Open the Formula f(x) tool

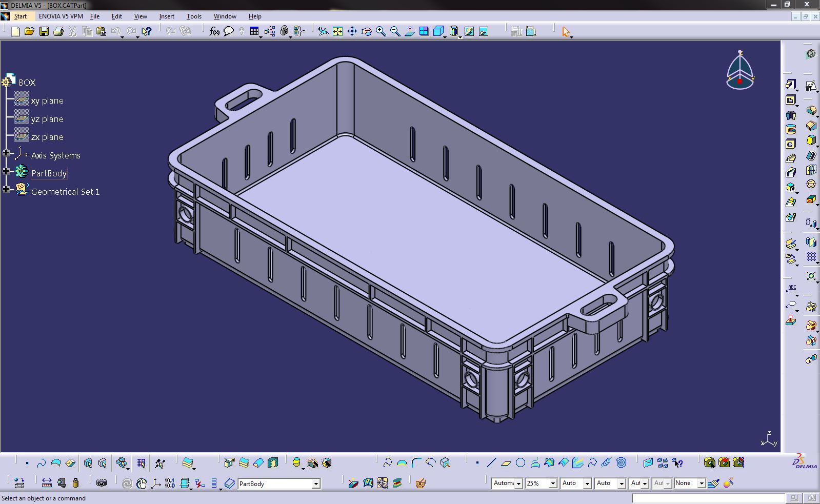[x=214, y=31]
